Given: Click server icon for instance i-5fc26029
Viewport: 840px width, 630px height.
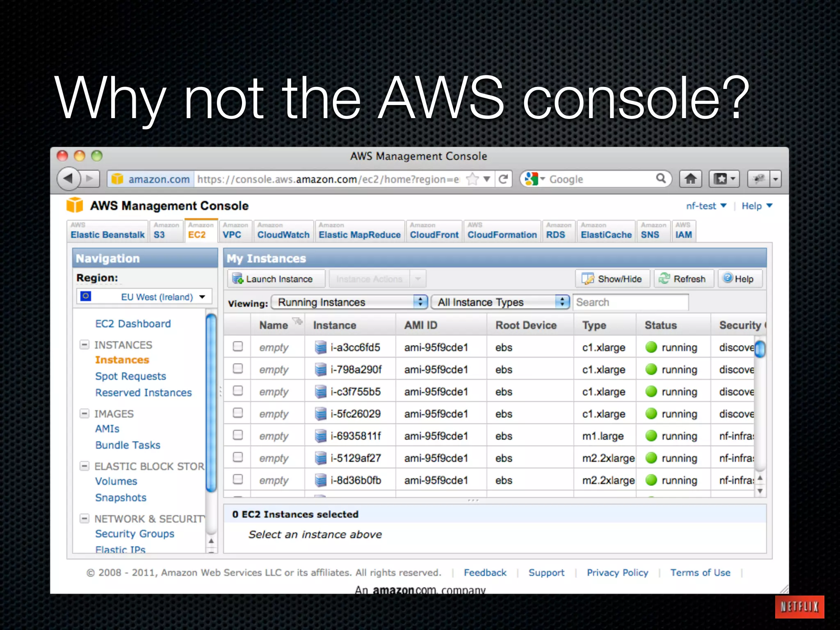Looking at the screenshot, I should coord(320,414).
